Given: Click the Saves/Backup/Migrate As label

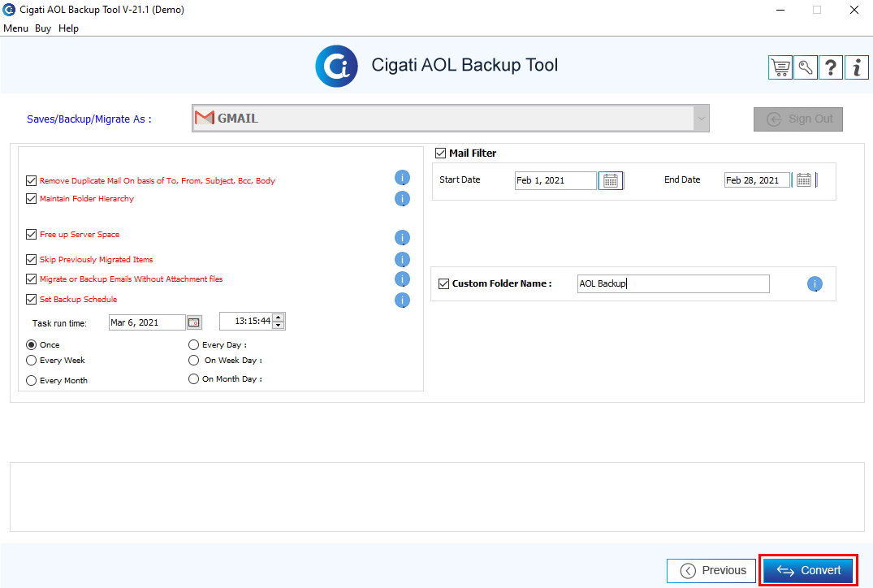Looking at the screenshot, I should (x=89, y=119).
